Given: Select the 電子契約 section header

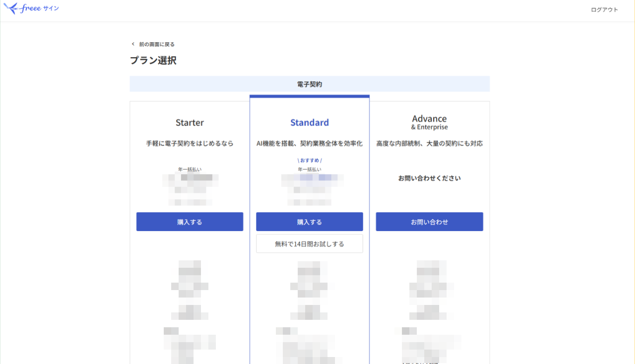Looking at the screenshot, I should (x=310, y=84).
